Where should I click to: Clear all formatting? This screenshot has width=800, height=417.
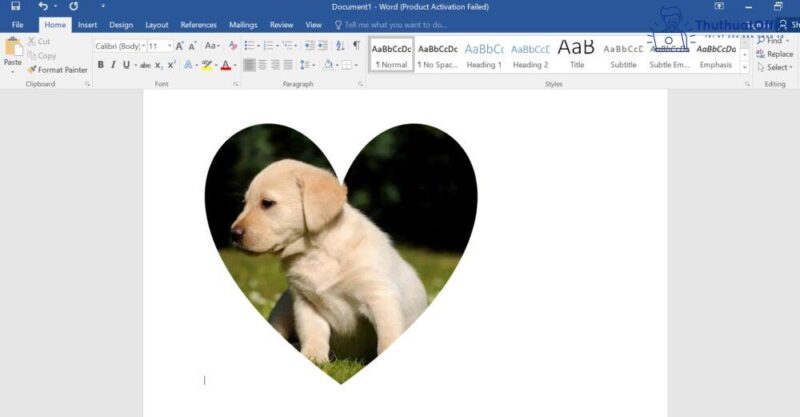click(233, 46)
